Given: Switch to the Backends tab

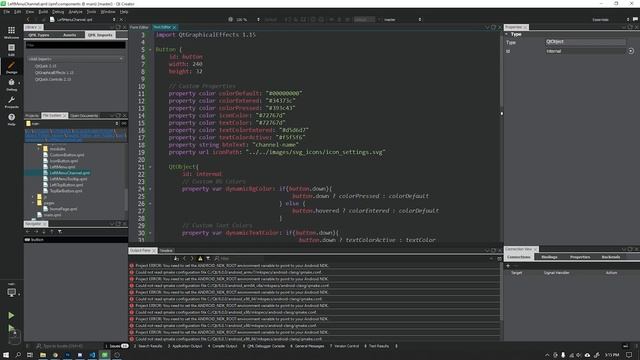Looking at the screenshot, I should point(611,257).
